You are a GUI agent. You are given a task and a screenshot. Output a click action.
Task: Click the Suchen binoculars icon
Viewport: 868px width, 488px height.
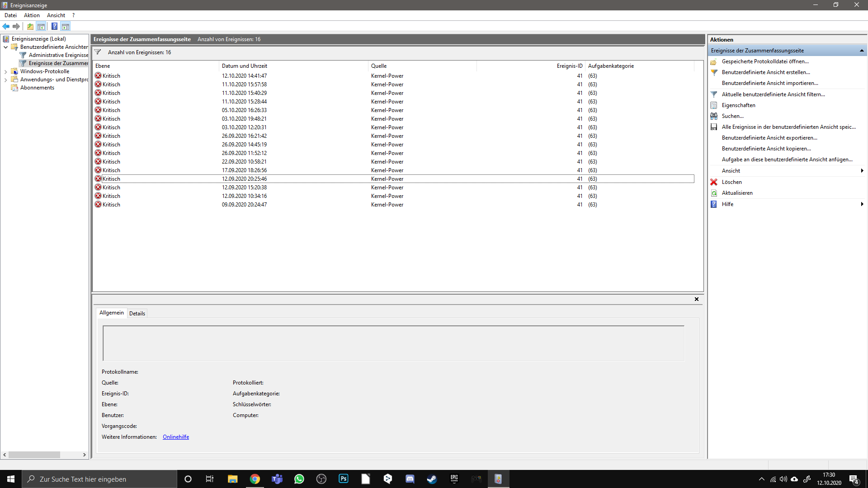pos(714,116)
